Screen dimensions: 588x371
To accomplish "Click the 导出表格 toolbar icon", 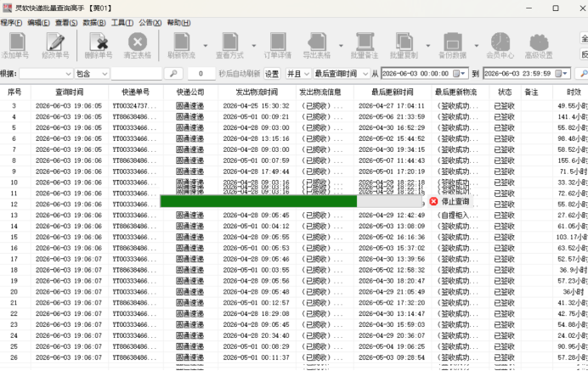I will (317, 42).
